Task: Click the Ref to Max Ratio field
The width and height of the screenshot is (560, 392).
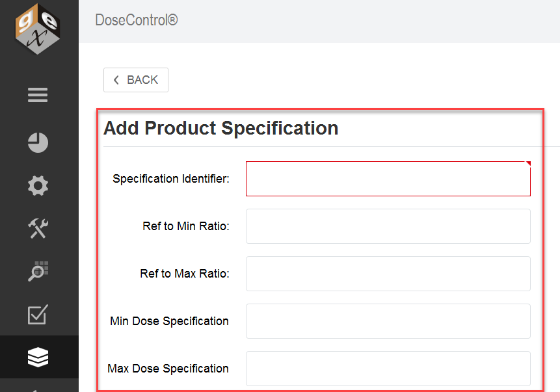Action: [388, 274]
